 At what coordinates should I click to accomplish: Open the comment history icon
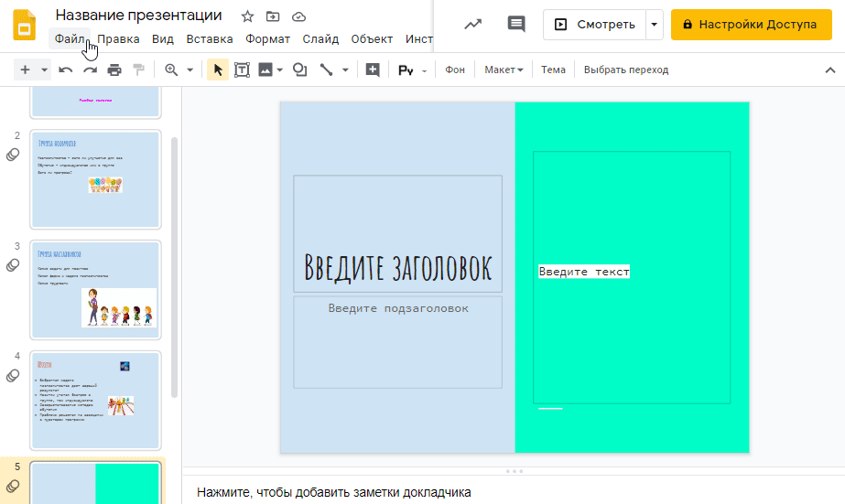click(x=516, y=24)
